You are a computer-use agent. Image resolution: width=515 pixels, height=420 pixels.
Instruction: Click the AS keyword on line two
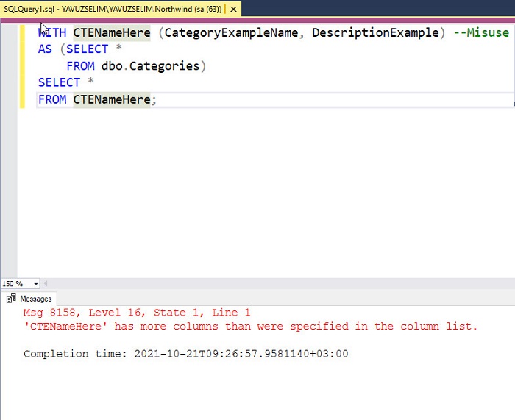pos(45,49)
